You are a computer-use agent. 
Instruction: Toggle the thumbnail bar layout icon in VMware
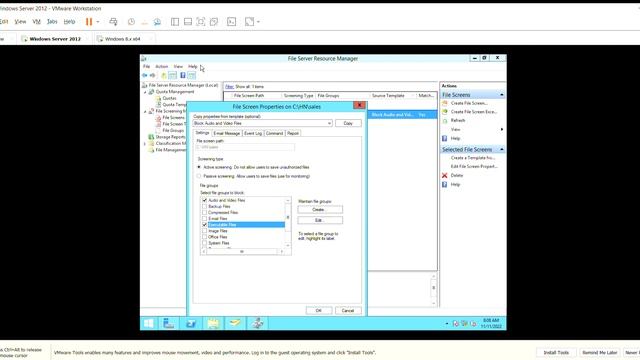188,22
